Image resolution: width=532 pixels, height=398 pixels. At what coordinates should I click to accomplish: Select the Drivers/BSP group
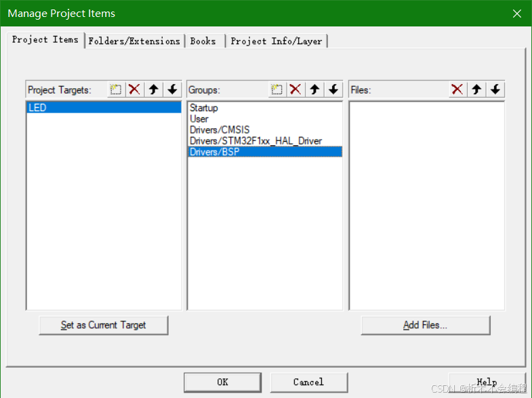click(x=264, y=152)
